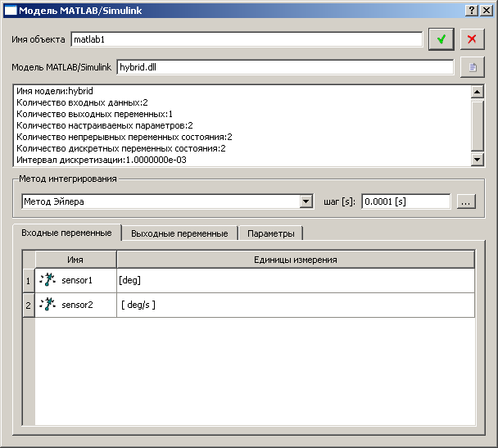Screen dimensions: 498x448
Task: Click the шаг field showing 0.0001 [s]
Action: coord(406,201)
